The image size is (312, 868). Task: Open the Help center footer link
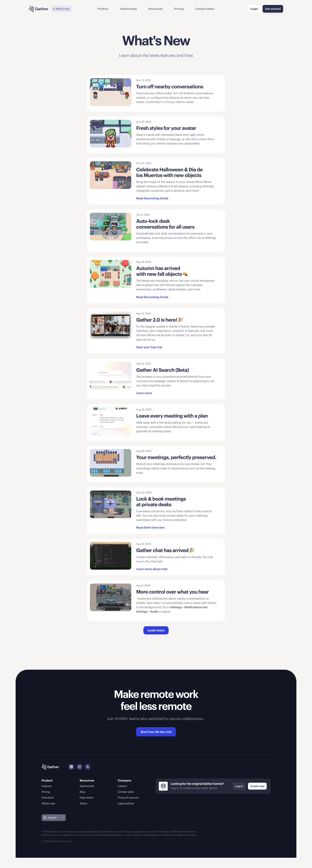click(87, 798)
